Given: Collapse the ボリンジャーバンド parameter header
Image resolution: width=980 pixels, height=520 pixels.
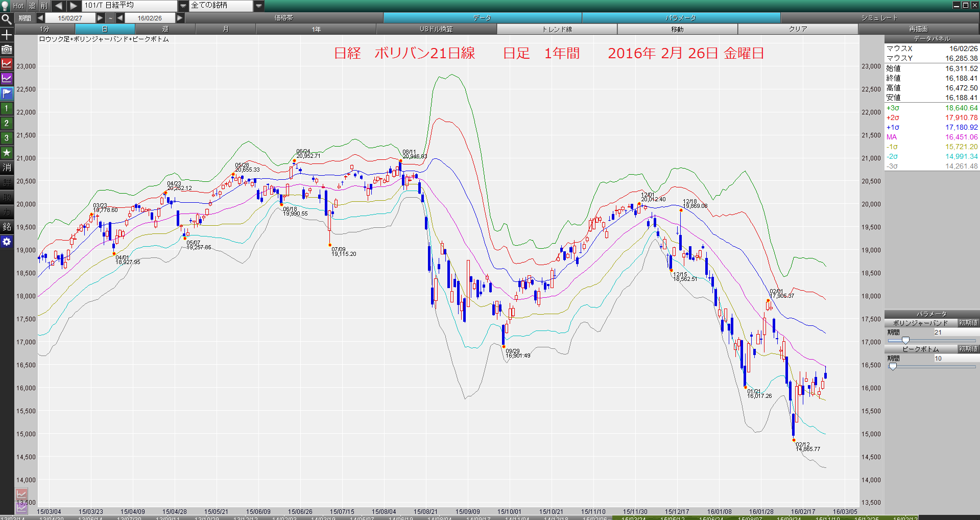Looking at the screenshot, I should (x=920, y=323).
